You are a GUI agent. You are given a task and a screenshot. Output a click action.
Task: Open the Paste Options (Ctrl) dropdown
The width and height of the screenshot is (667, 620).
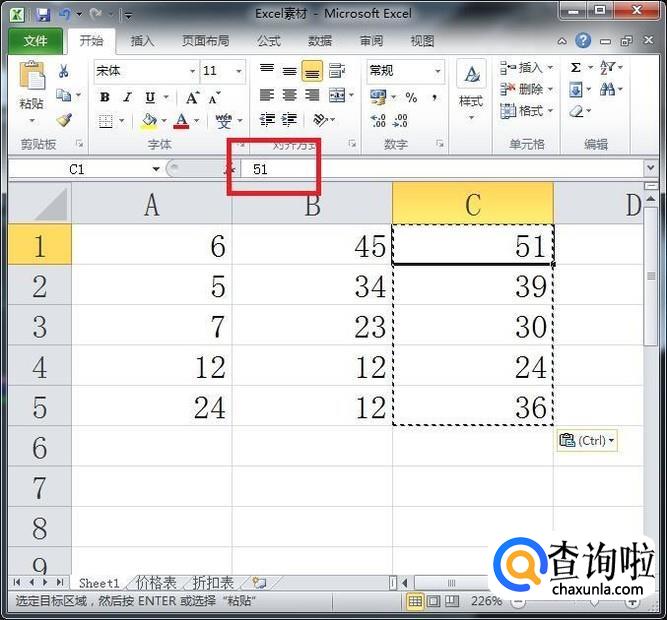(587, 440)
